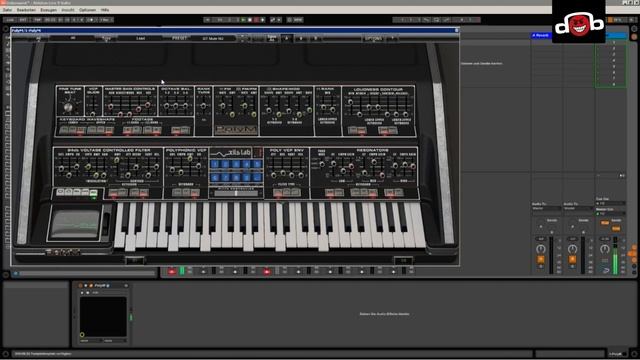Open the second track's Audio To dropdown
Viewport: 640px width, 360px height.
coord(578,208)
